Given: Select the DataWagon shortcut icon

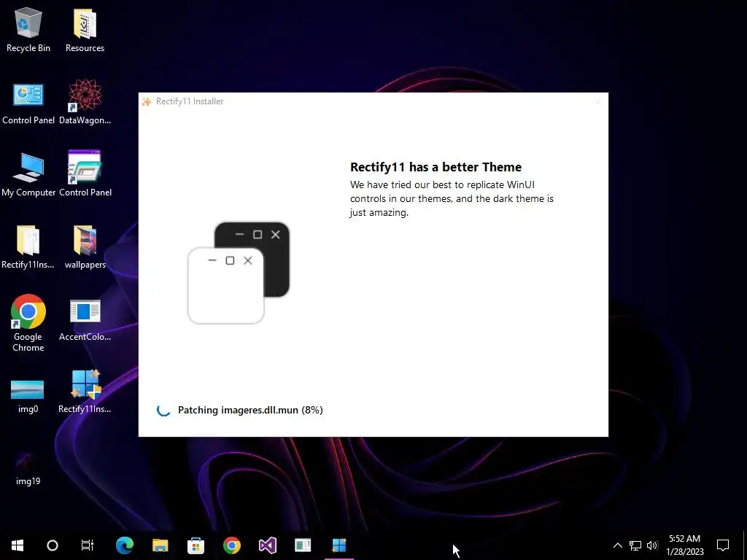Looking at the screenshot, I should [x=85, y=102].
